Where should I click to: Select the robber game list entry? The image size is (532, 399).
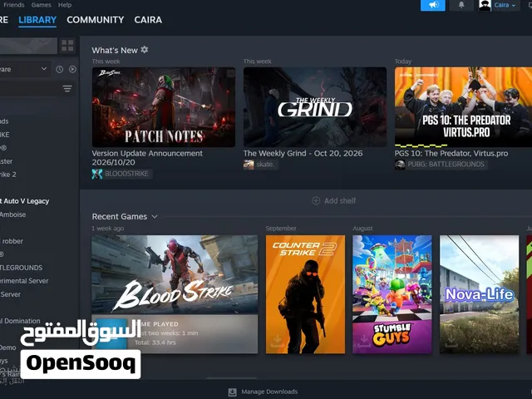[12, 241]
